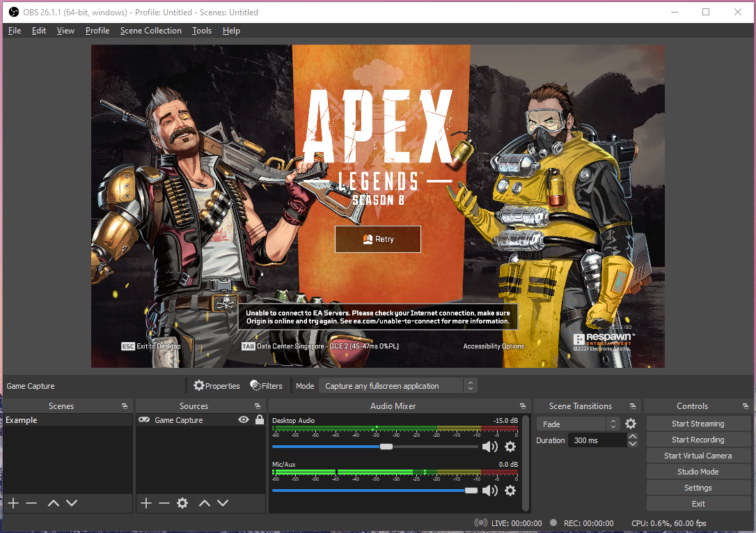
Task: Undock the Scenes panel
Action: tap(125, 406)
